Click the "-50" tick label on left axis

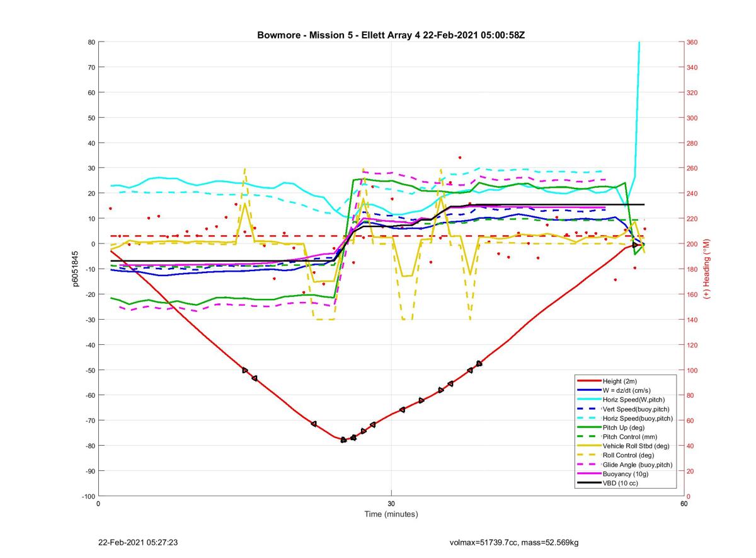point(89,370)
